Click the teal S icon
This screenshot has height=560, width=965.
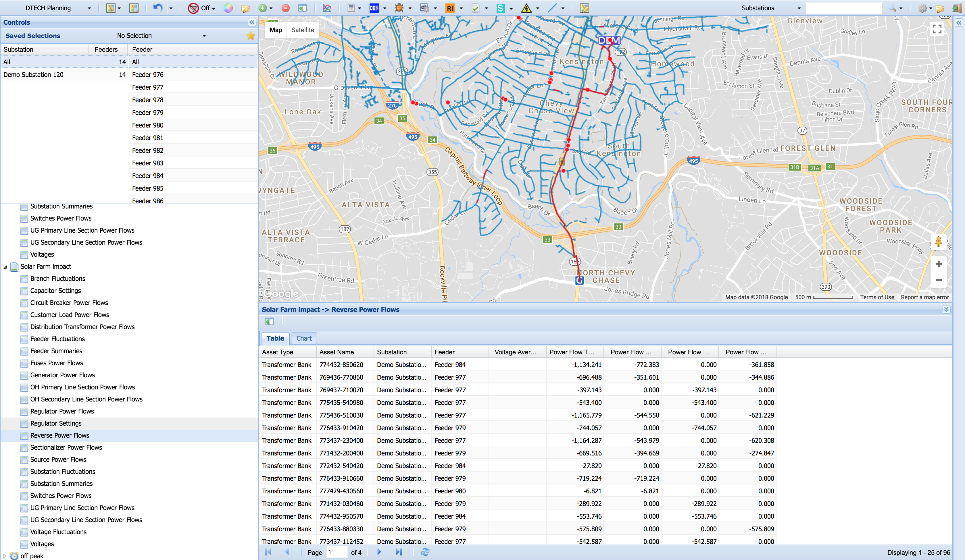tap(501, 8)
